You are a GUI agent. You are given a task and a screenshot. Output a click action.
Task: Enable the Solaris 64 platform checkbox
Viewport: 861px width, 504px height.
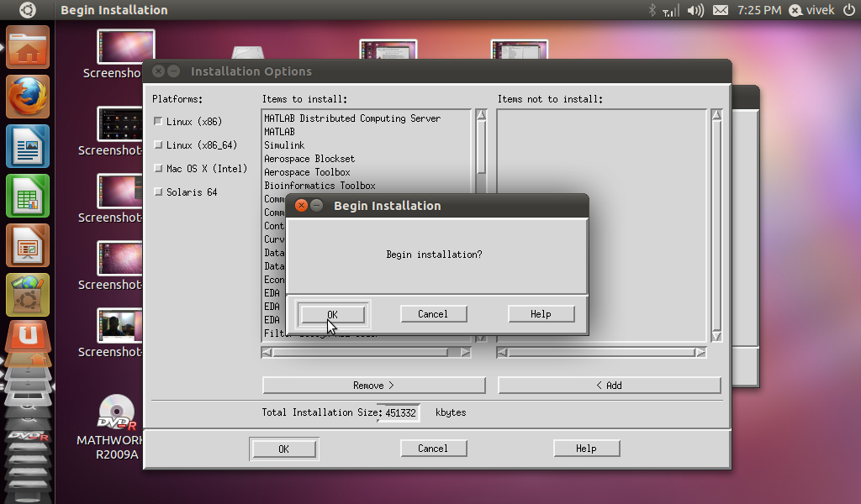click(158, 192)
